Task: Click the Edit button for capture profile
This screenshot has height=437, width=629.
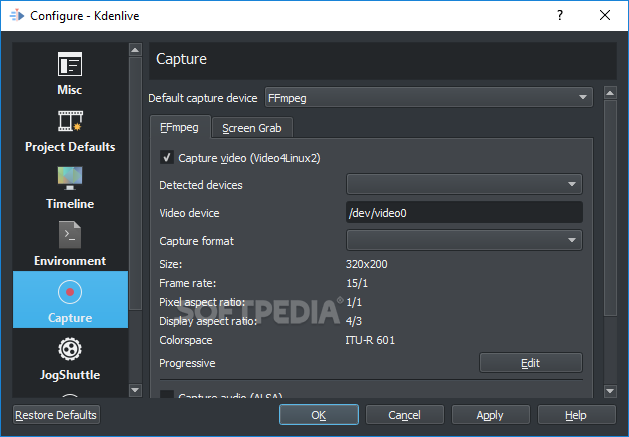Action: tap(530, 363)
